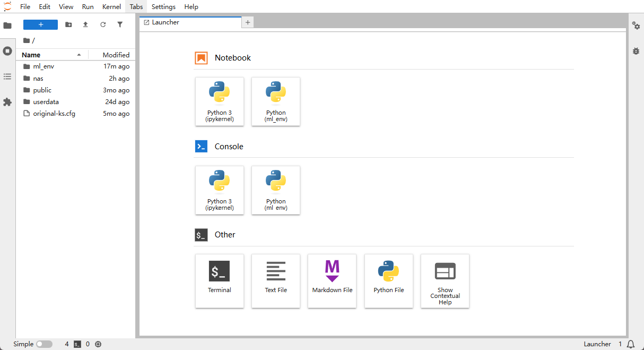This screenshot has width=644, height=350.
Task: Click the Launcher label in status bar
Action: 597,344
